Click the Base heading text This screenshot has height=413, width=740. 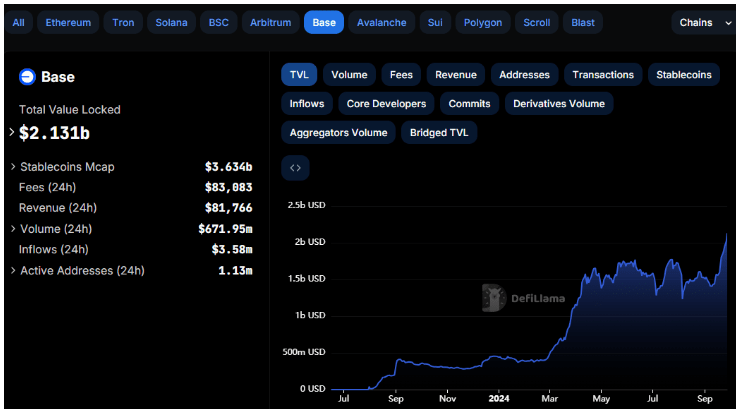(58, 77)
